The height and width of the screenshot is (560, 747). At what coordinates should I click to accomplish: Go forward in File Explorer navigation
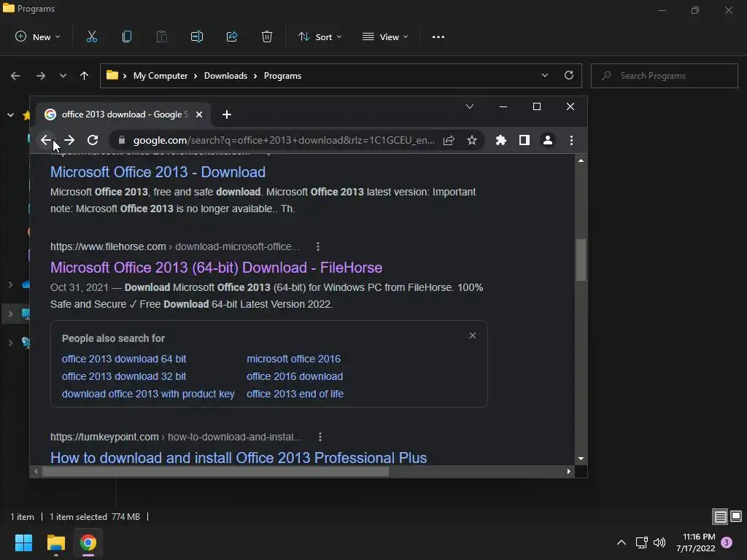tap(41, 76)
